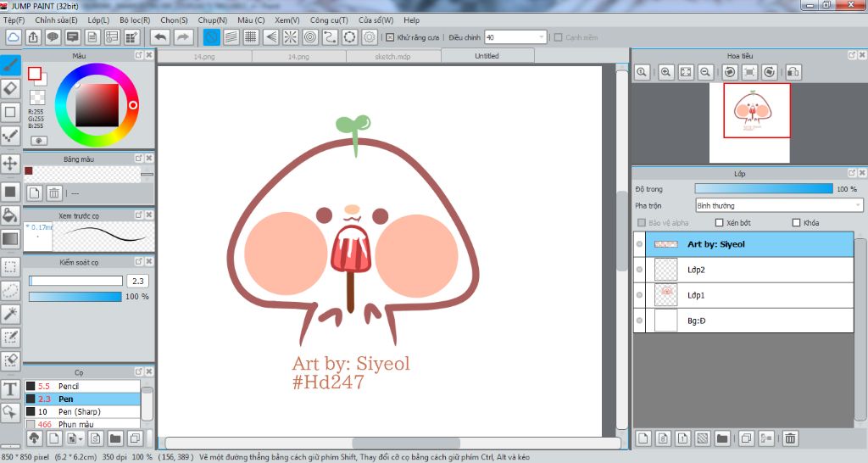Image resolution: width=868 pixels, height=463 pixels.
Task: Select the Magic Wand tool
Action: (10, 314)
